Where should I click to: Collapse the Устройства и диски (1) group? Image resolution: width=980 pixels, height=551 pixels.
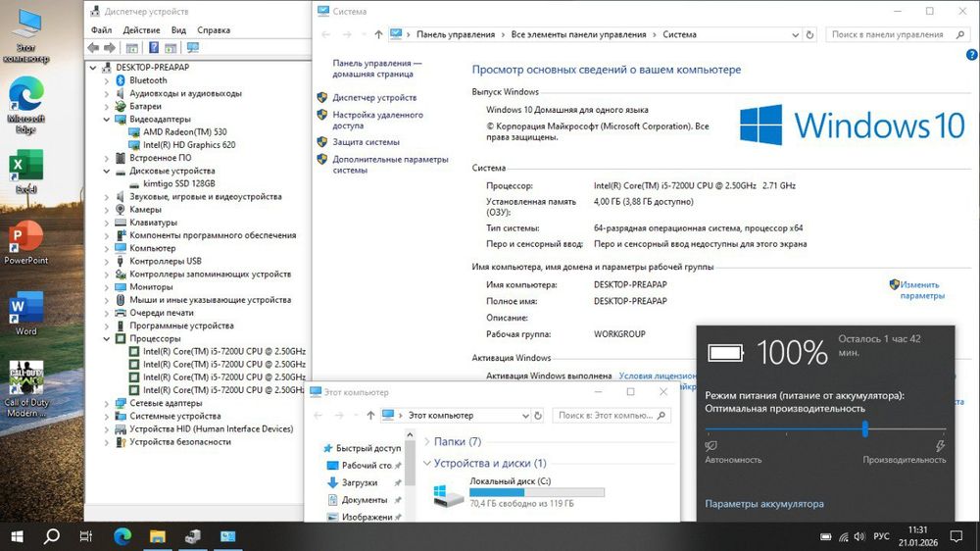point(427,464)
